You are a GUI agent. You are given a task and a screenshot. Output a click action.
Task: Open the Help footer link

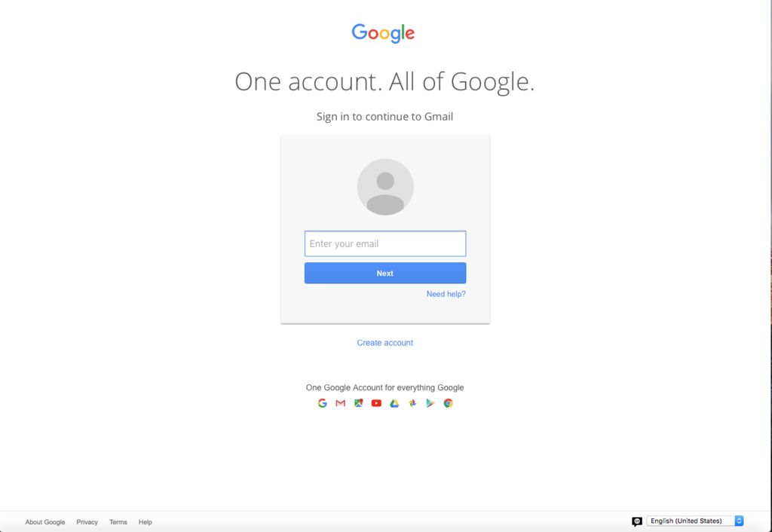(x=146, y=522)
